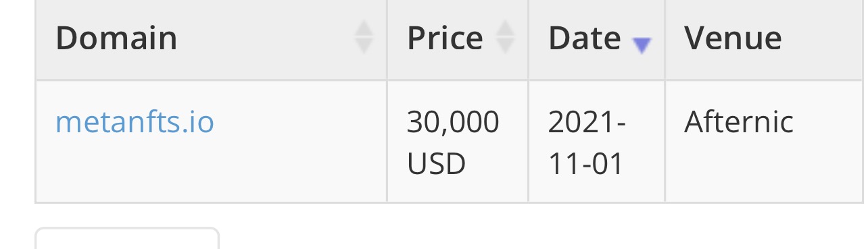Click the downward triangle beside Domain

click(364, 47)
